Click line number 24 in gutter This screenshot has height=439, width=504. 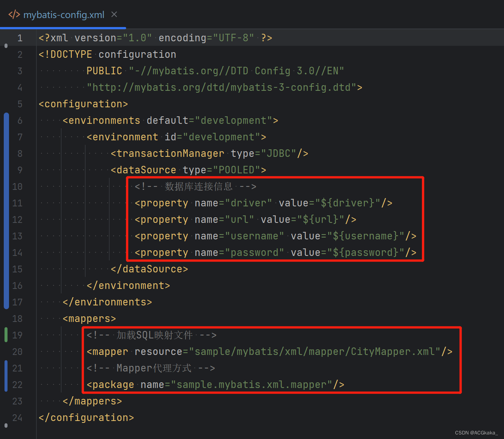(x=17, y=418)
